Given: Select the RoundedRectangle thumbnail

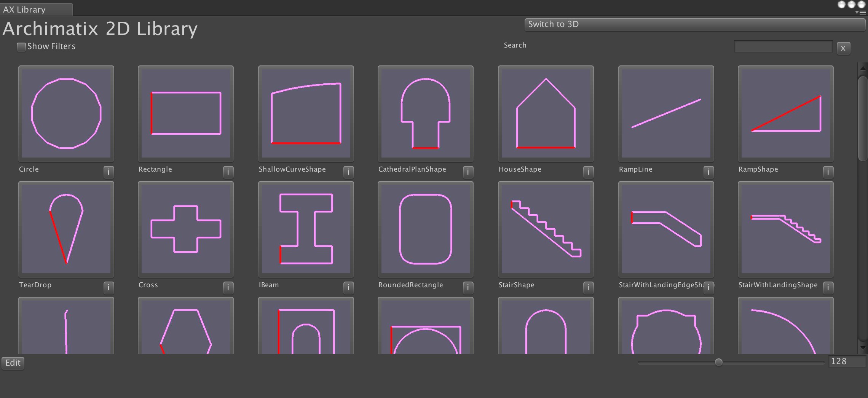Looking at the screenshot, I should [x=426, y=229].
